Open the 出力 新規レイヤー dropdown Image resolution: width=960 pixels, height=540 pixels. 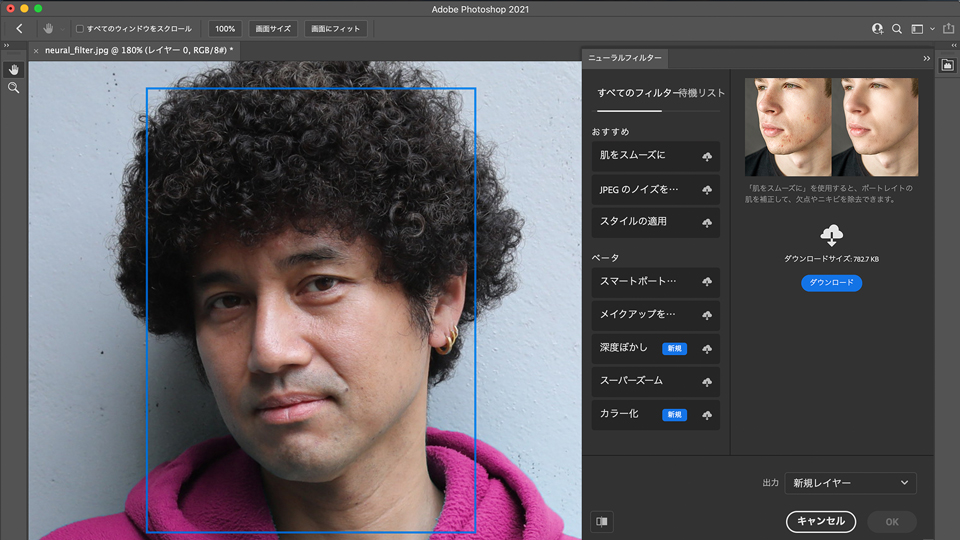(x=850, y=483)
